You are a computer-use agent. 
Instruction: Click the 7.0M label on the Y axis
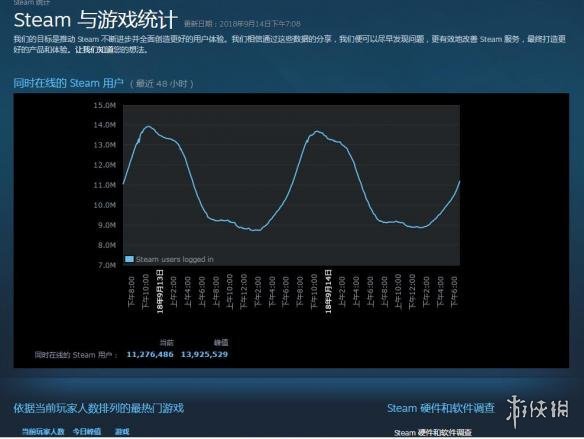coord(107,265)
